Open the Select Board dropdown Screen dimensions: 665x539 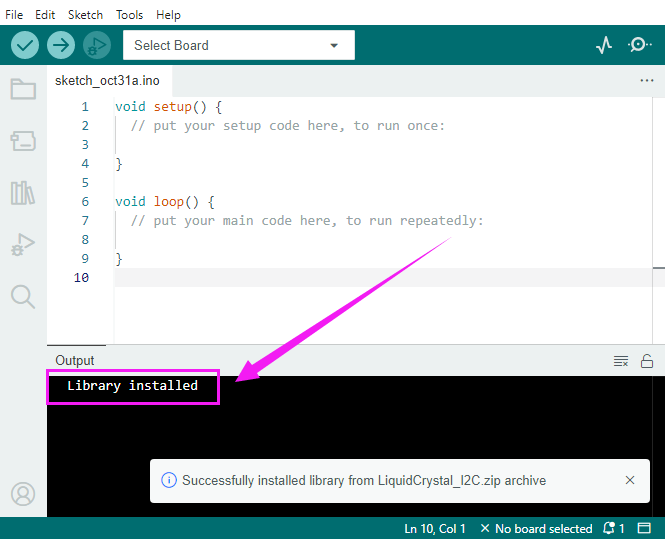[x=239, y=45]
